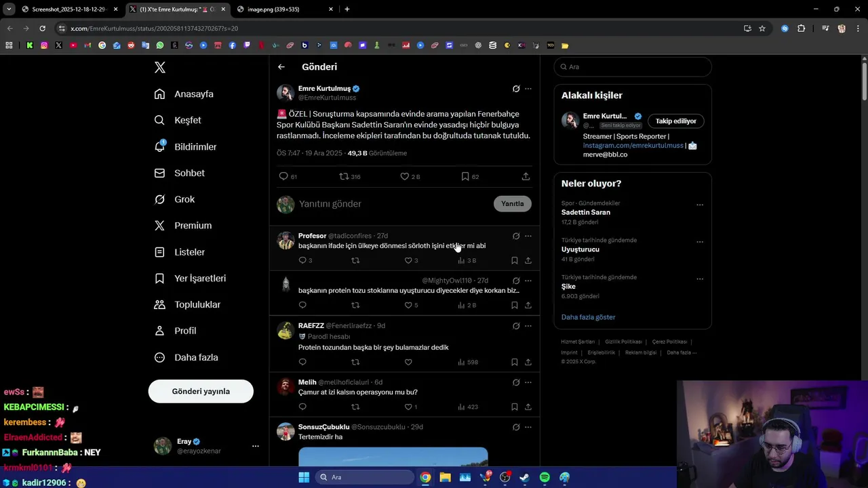Open instagram.com/emrekurtulmuss link
The image size is (868, 488).
pos(633,145)
